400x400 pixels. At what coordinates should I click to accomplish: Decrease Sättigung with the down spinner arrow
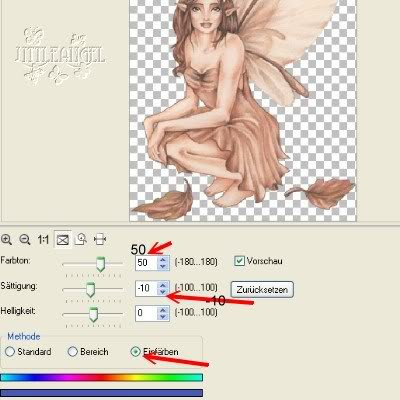[x=163, y=292]
